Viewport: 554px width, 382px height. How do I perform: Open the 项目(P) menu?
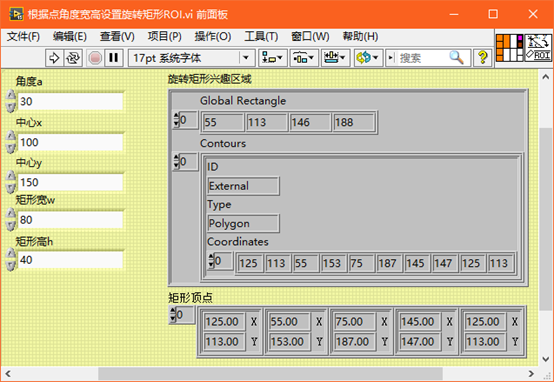pyautogui.click(x=164, y=36)
